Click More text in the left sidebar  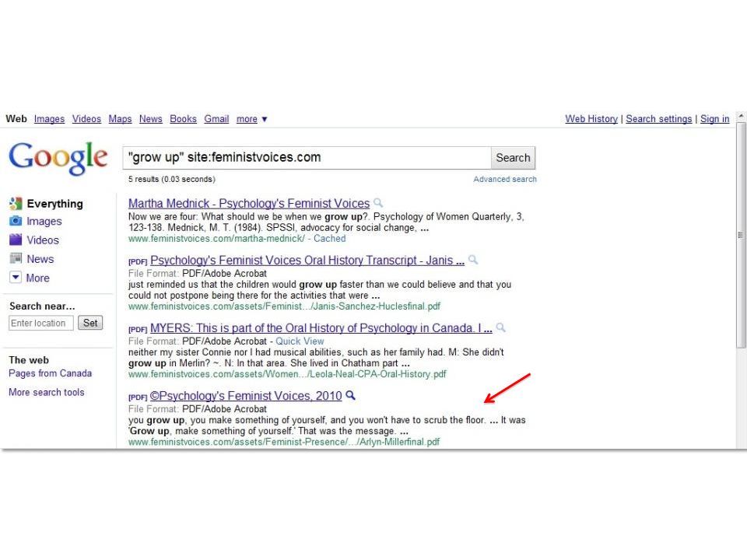click(37, 278)
